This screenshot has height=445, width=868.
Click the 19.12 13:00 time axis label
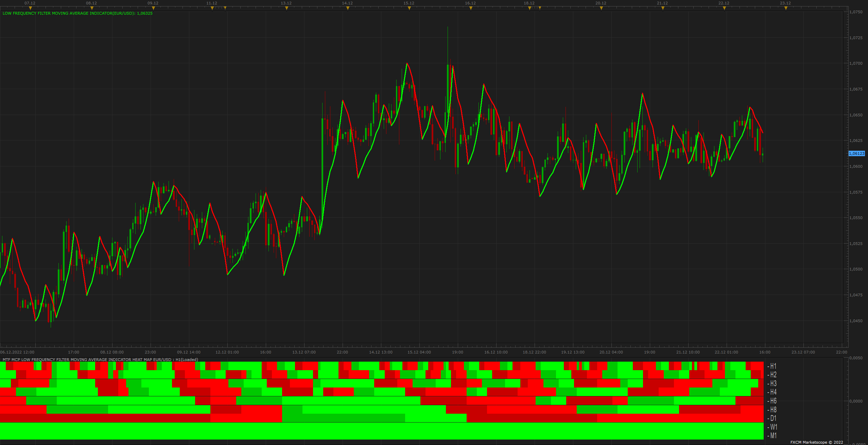point(573,352)
